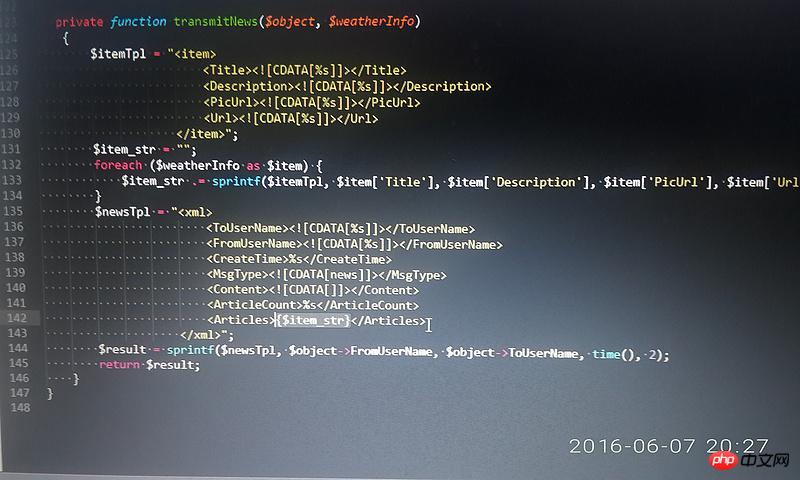Click $weatherInfo inside the foreach parentheses
Viewport: 800px width, 480px height.
(x=197, y=166)
